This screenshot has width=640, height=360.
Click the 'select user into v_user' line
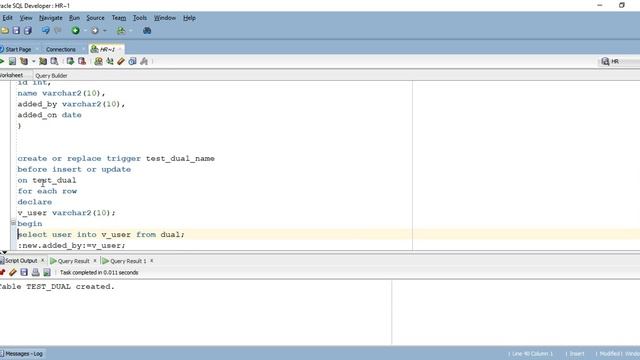click(x=101, y=234)
